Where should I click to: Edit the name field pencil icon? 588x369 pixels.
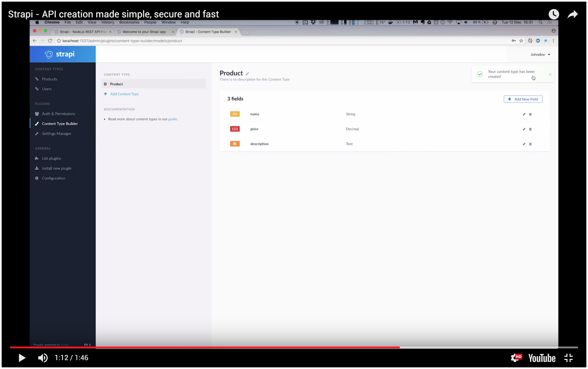click(524, 114)
